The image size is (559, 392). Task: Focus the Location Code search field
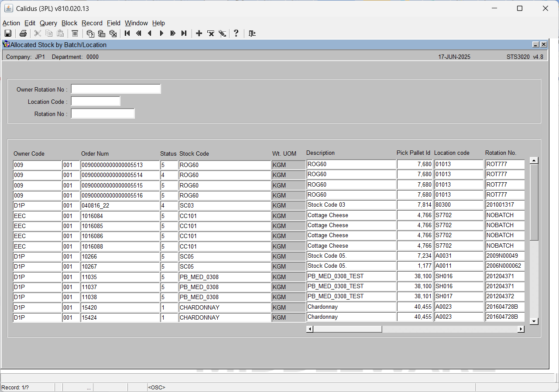[x=96, y=101]
